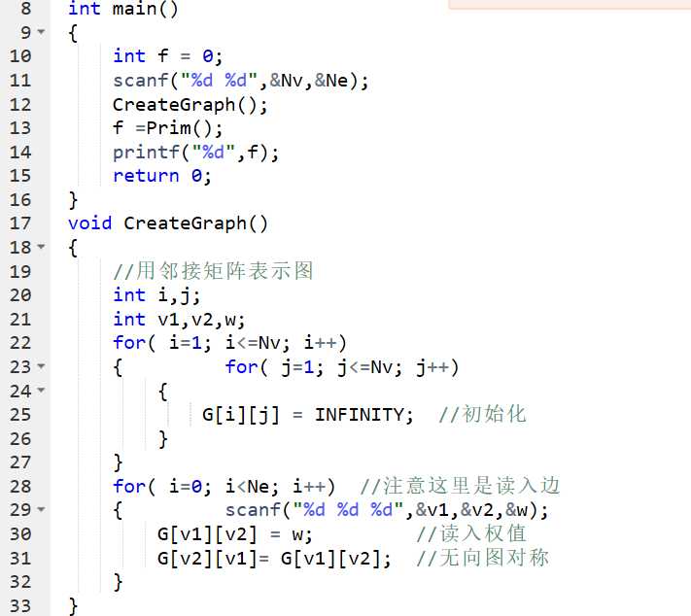Click the printf("%d",f); statement
This screenshot has width=691, height=616.
point(195,153)
